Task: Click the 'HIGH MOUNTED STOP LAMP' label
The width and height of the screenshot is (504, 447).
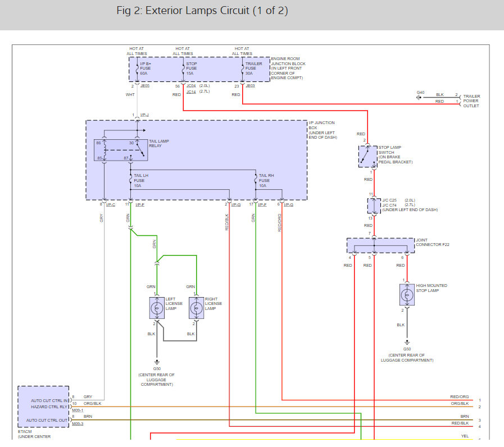Action: click(432, 288)
